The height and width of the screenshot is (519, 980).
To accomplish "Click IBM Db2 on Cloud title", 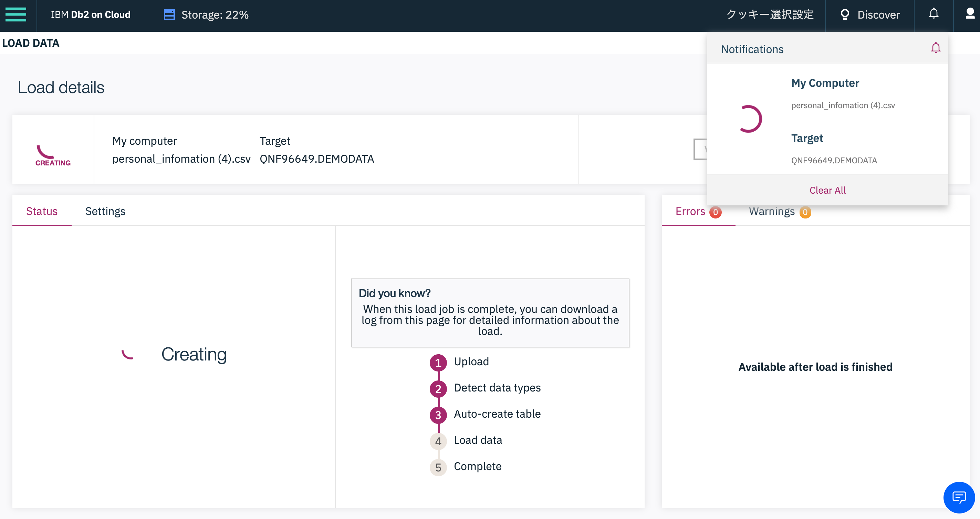I will pyautogui.click(x=91, y=14).
